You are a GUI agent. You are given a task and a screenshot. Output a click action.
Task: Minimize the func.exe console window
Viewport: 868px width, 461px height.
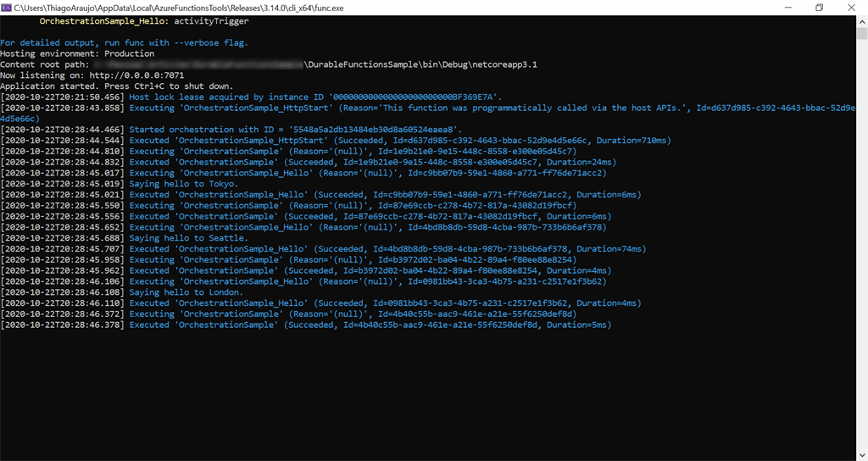point(788,7)
